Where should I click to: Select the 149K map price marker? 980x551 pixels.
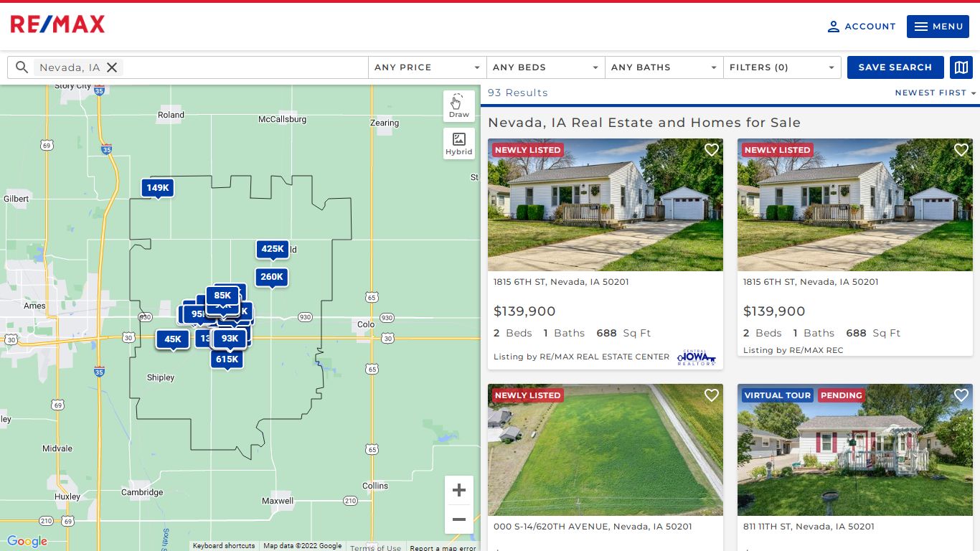point(158,188)
